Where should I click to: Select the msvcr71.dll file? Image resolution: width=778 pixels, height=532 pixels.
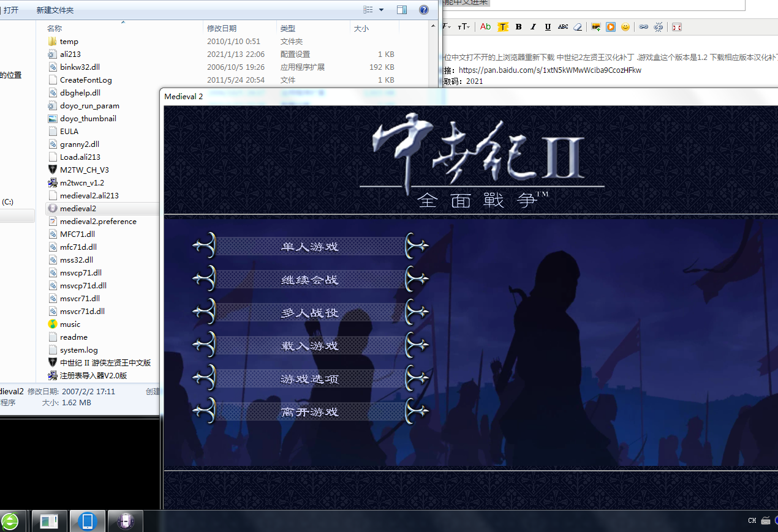click(x=74, y=298)
